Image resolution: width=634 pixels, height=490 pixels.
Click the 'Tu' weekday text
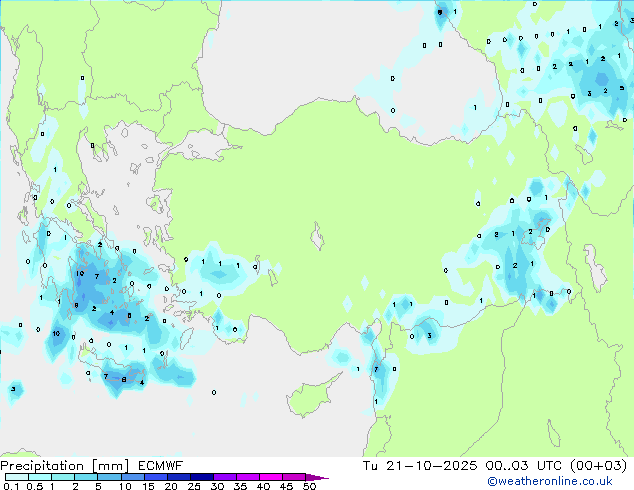click(x=370, y=466)
